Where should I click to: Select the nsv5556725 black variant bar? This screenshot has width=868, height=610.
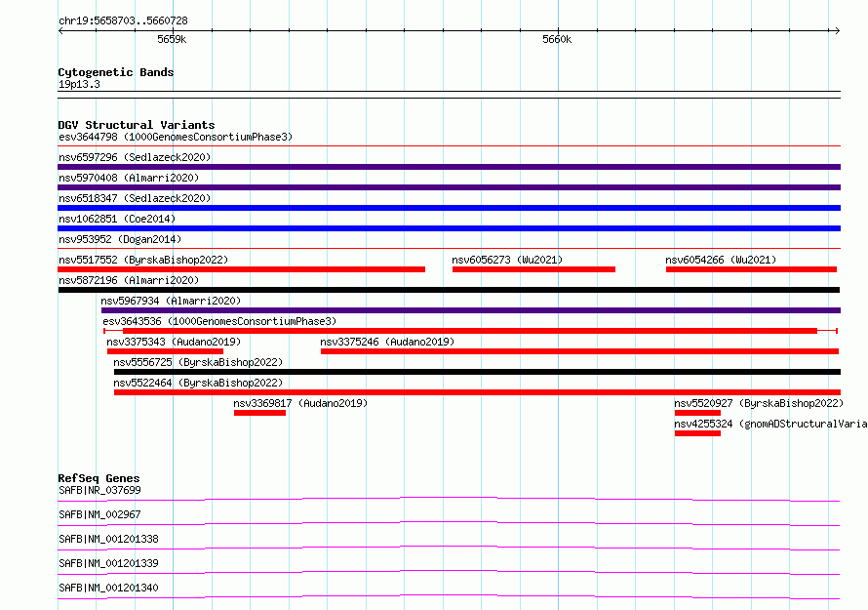pos(477,372)
